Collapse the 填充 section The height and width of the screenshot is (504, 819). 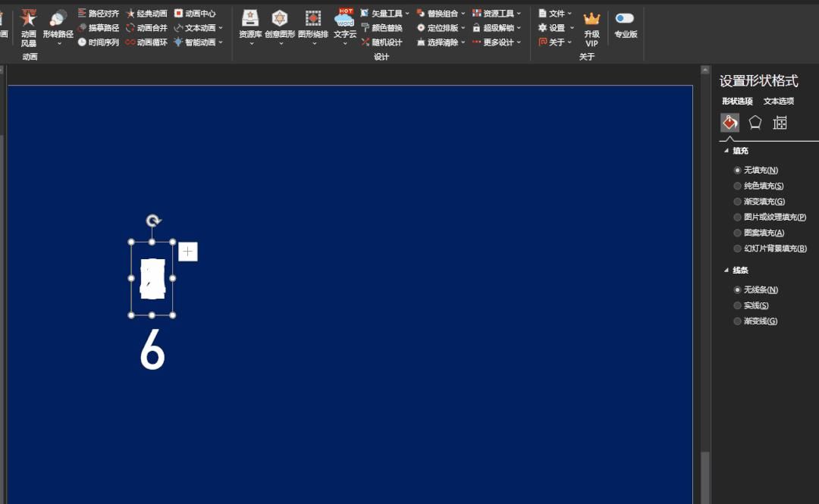point(726,150)
